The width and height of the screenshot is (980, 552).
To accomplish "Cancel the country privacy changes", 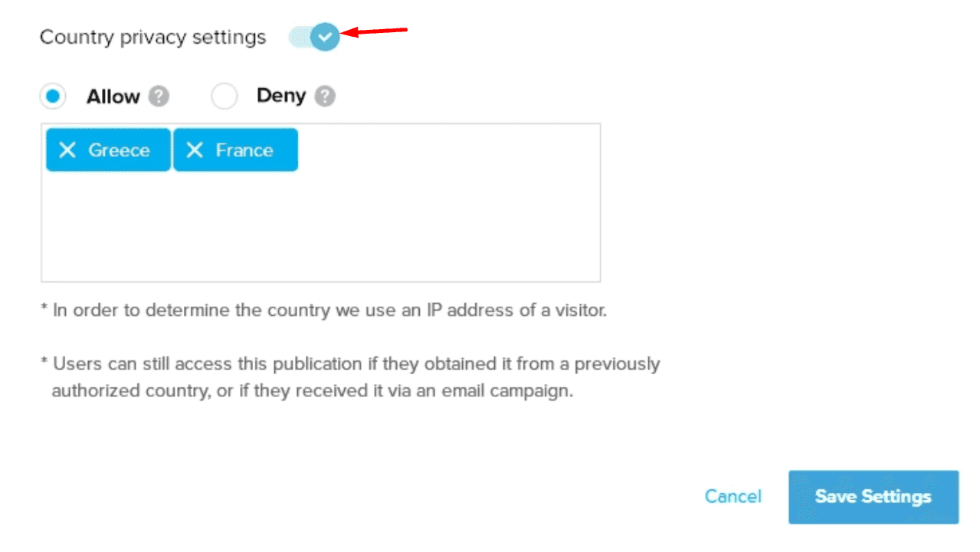I will coord(733,497).
